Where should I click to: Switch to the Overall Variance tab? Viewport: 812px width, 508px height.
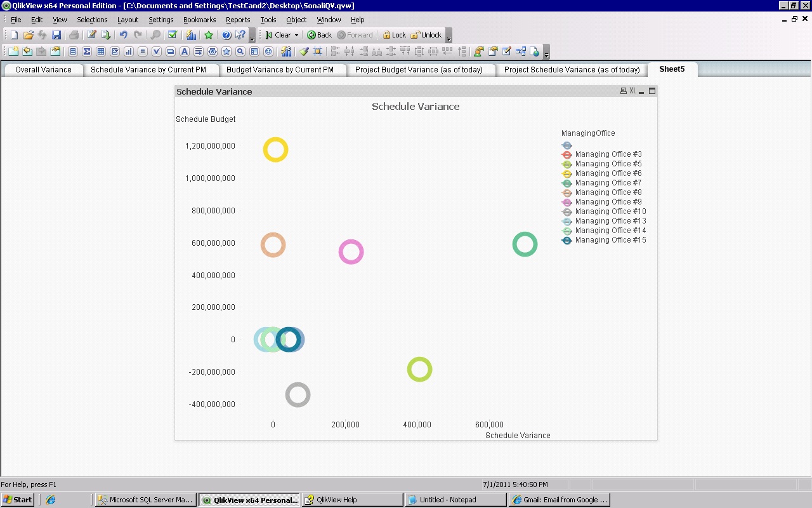43,70
